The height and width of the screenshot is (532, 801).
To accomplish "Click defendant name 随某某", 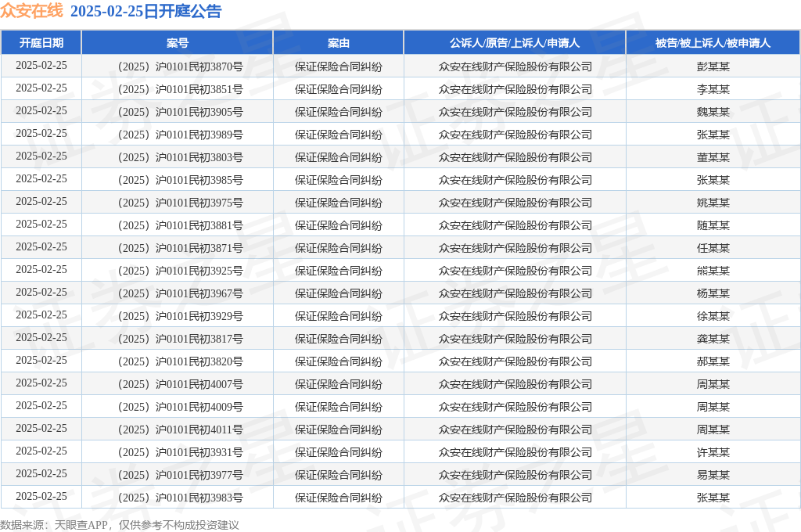I will tap(713, 225).
